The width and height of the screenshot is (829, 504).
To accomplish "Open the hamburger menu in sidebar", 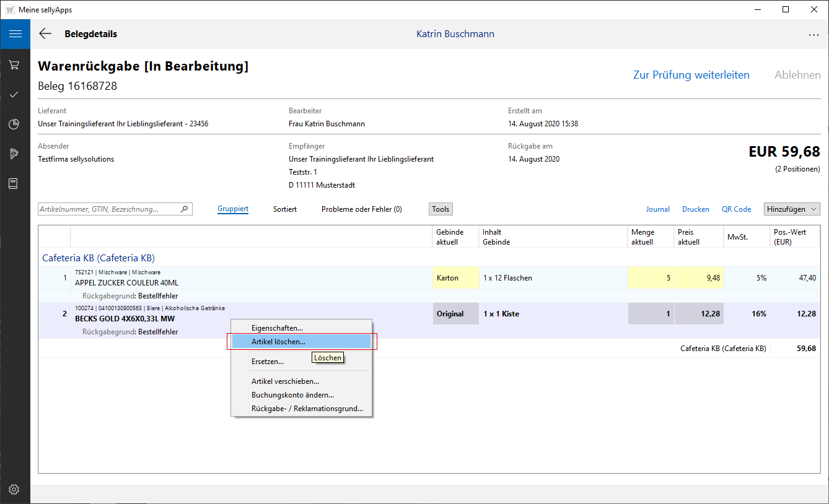I will [15, 34].
